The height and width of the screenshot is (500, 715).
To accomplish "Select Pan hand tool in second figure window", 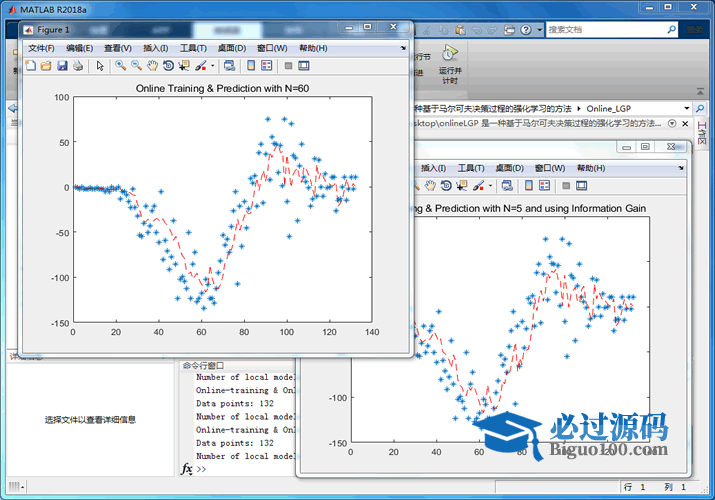I will point(430,186).
